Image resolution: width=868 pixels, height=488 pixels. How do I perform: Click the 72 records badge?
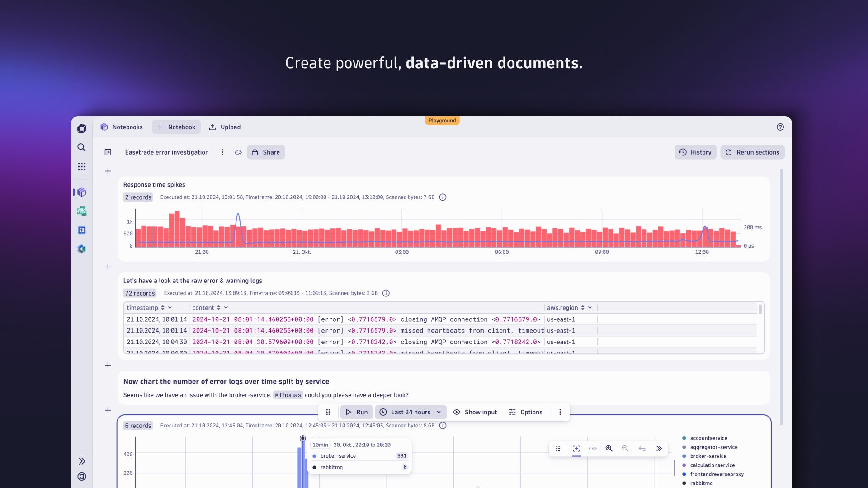click(x=140, y=293)
